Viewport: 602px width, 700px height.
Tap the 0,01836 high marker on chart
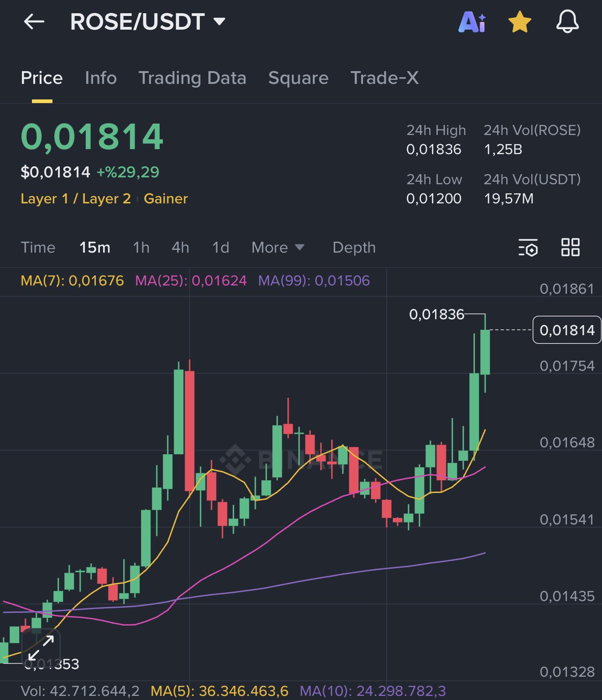pyautogui.click(x=436, y=314)
